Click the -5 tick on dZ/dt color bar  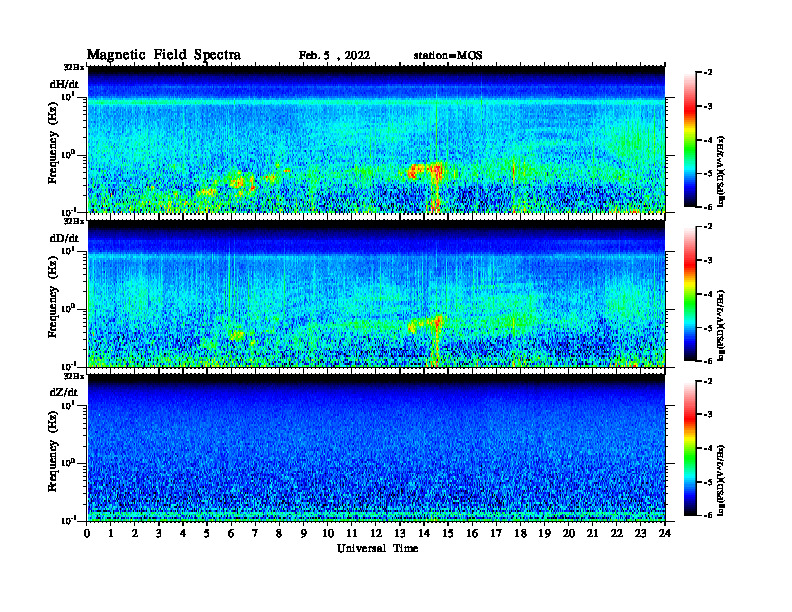(x=708, y=482)
